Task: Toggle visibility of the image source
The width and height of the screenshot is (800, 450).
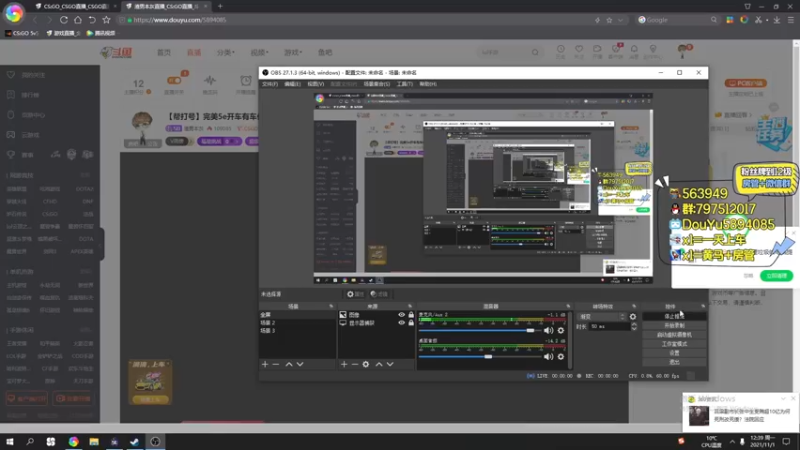Action: [402, 315]
